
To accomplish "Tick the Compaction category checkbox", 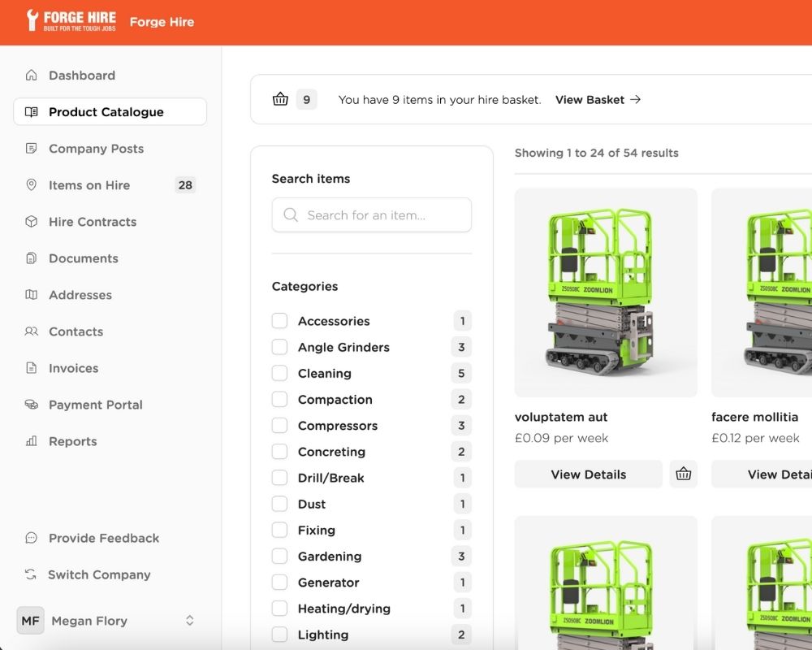I will click(x=279, y=399).
